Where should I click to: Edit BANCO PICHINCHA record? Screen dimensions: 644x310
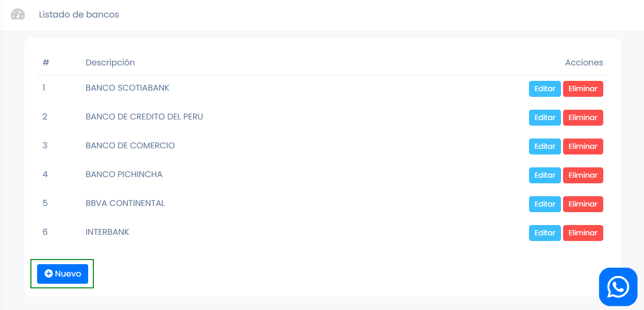coord(544,175)
